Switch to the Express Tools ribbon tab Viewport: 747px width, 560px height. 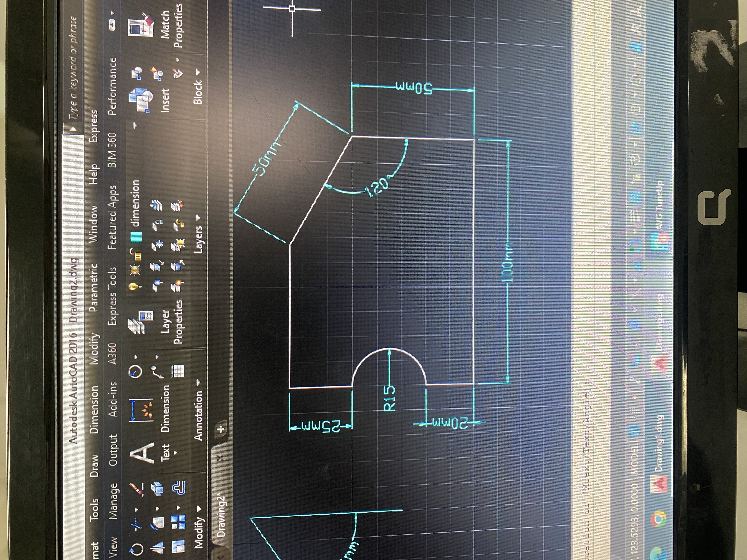click(112, 296)
